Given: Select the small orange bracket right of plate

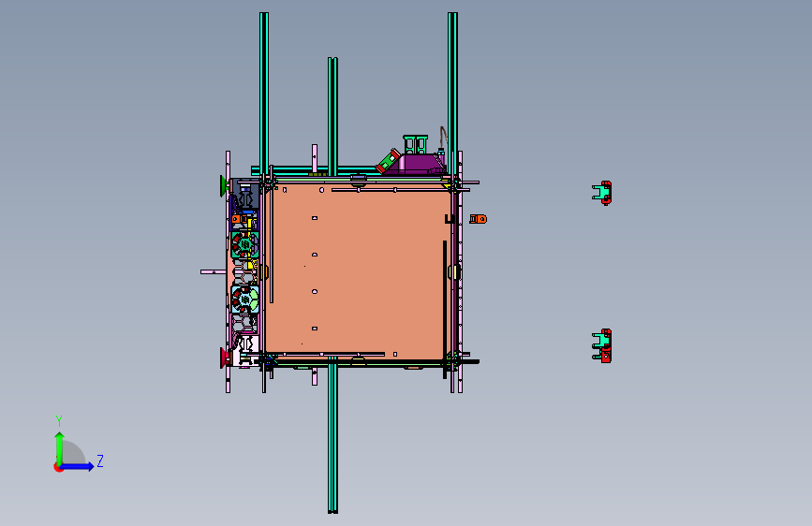Looking at the screenshot, I should pyautogui.click(x=478, y=219).
